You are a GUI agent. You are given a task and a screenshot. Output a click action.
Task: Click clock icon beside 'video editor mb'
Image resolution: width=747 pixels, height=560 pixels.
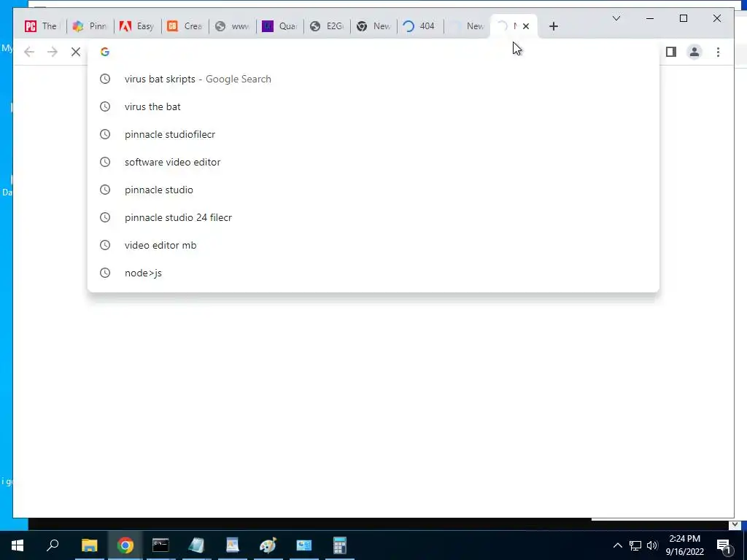coord(105,245)
